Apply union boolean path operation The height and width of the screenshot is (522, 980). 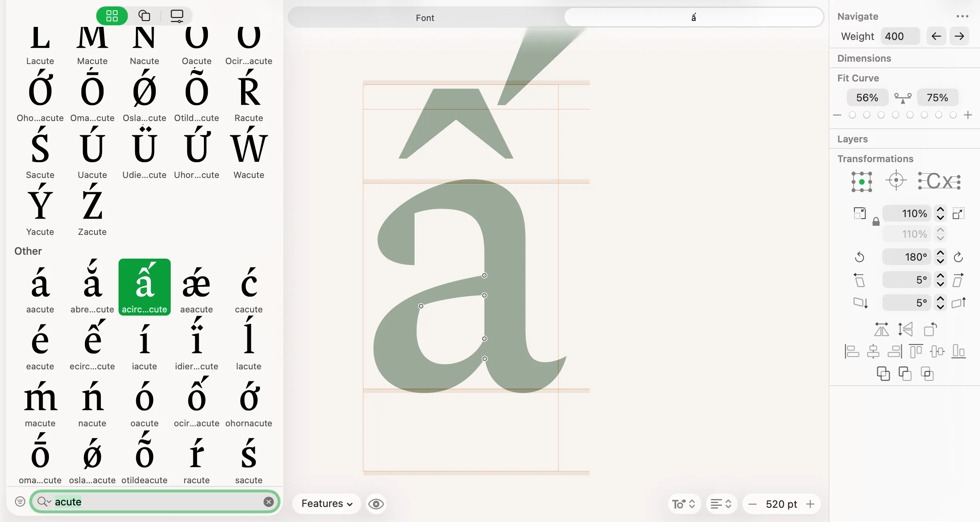[883, 374]
